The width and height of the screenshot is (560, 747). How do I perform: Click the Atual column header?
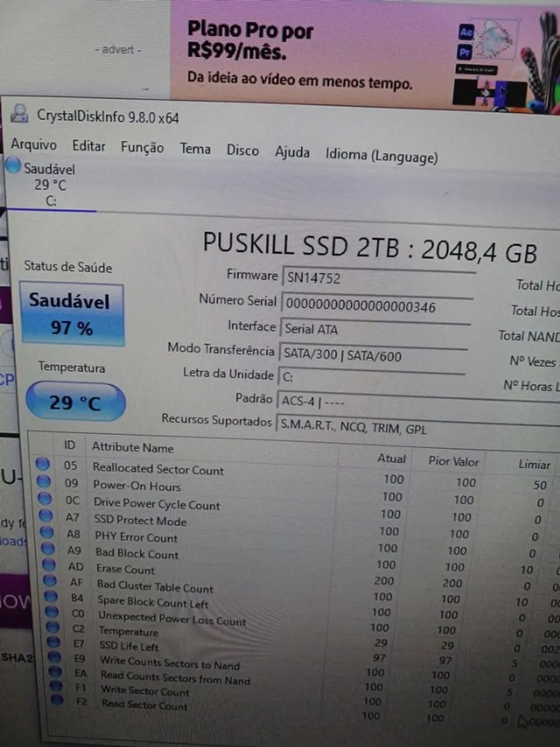[x=391, y=459]
